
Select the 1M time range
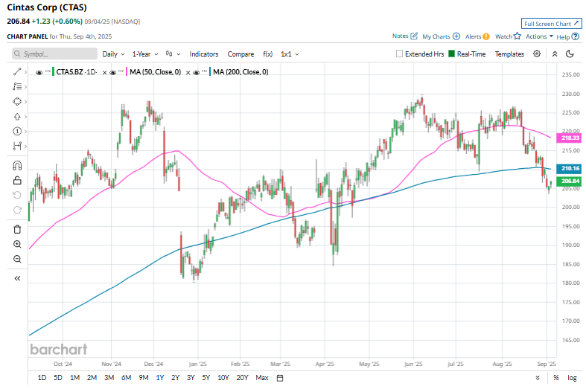coord(74,378)
